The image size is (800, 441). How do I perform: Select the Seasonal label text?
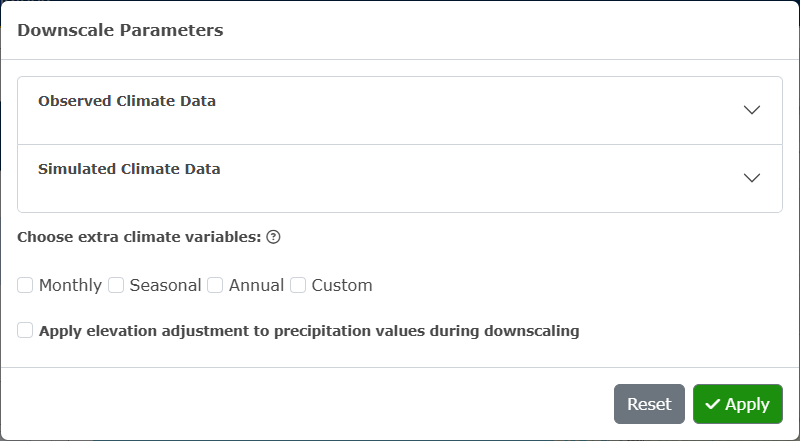point(165,285)
